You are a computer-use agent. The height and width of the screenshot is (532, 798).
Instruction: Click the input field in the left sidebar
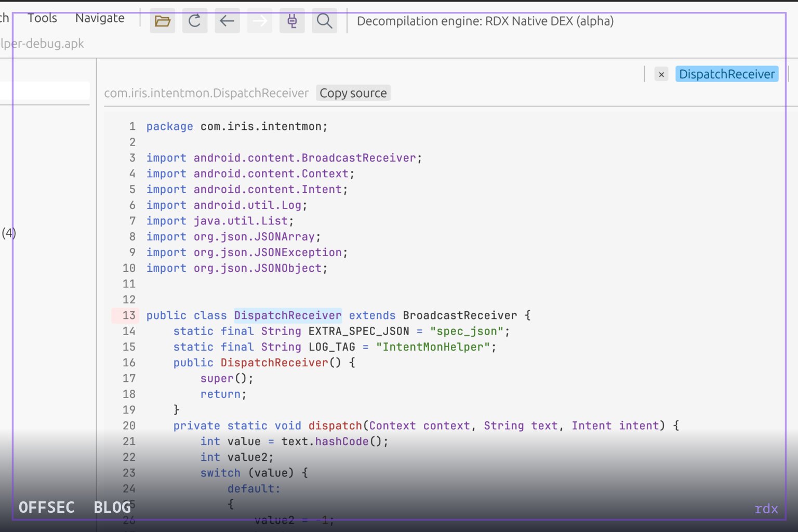pos(45,90)
